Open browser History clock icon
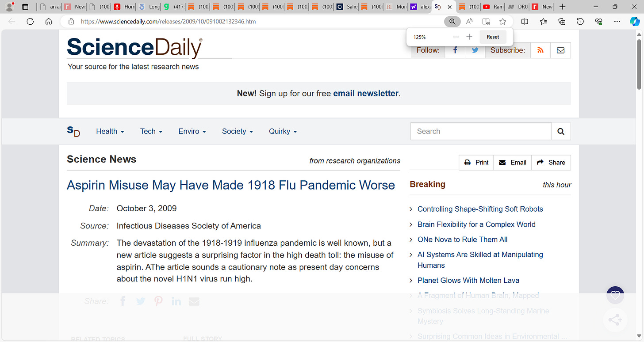 [580, 21]
